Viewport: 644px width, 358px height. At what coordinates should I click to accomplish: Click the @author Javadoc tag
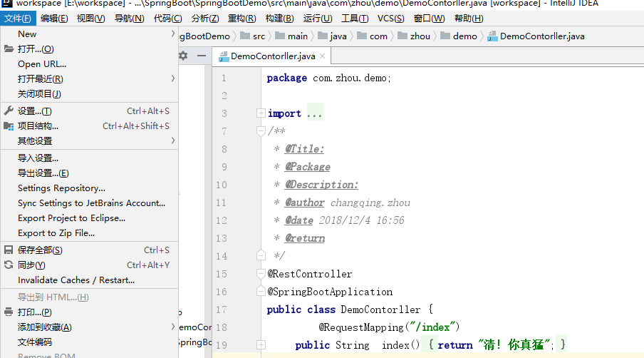[x=305, y=203]
